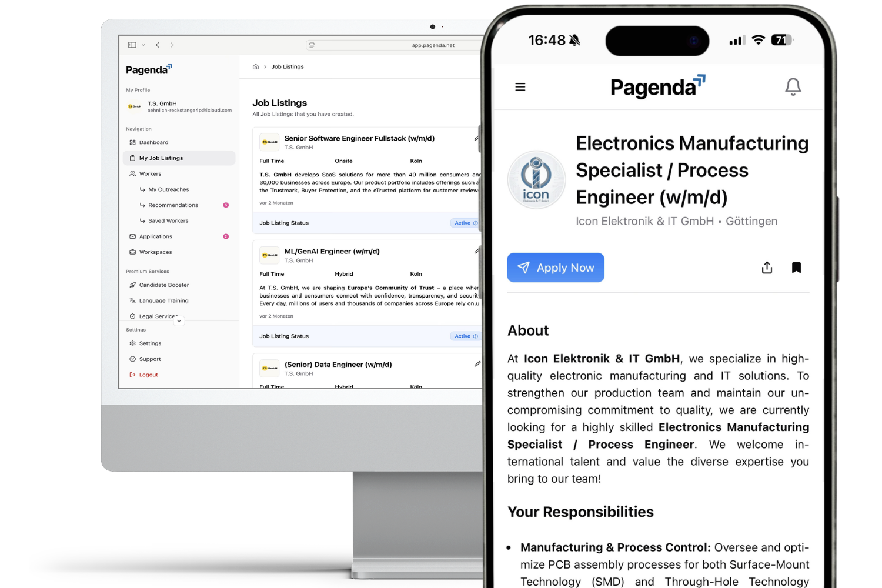Click the Workers people icon
The height and width of the screenshot is (588, 882).
pos(132,174)
